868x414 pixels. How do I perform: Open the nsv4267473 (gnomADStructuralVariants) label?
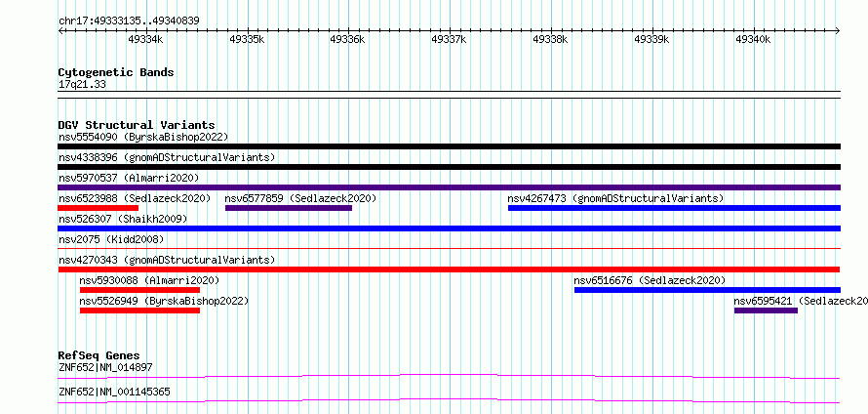615,198
